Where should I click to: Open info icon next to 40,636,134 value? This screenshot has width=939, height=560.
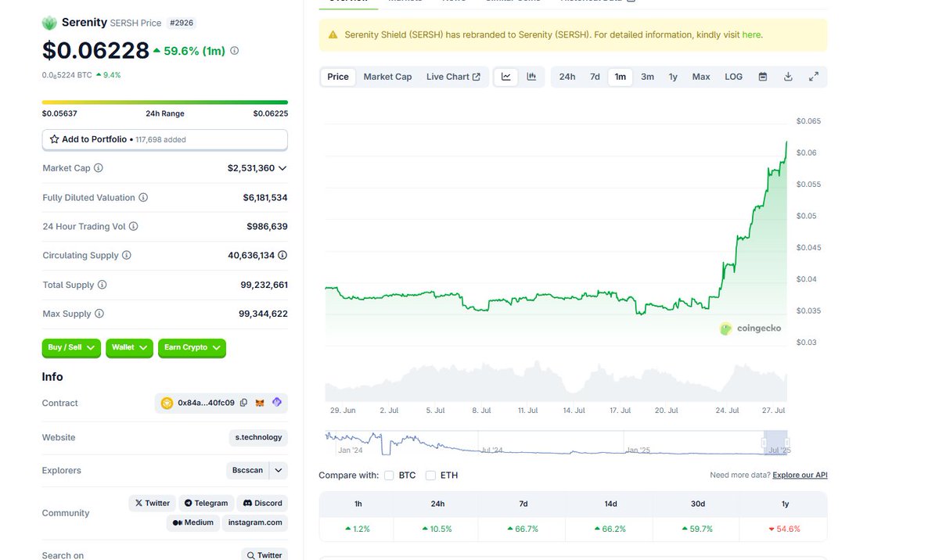282,256
